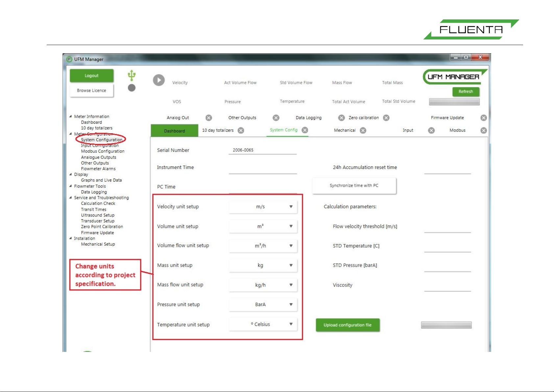Open Mechanical Setup in the tree

tap(98, 244)
